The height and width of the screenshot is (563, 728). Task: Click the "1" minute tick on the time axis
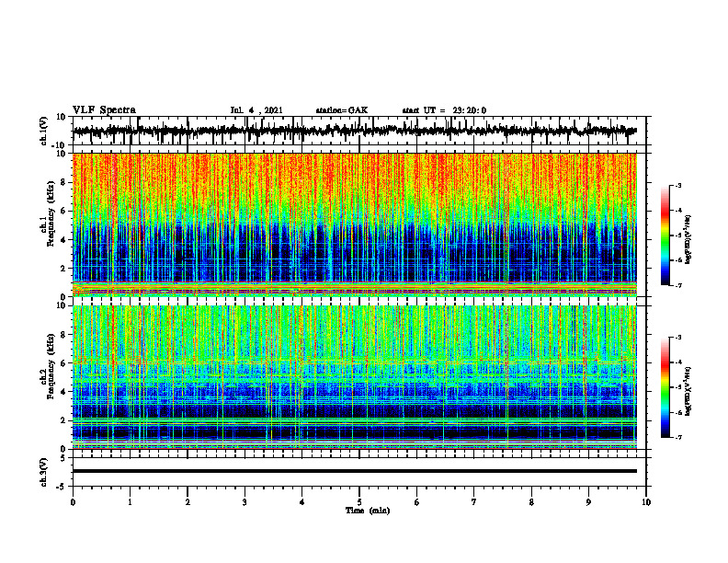click(x=130, y=502)
